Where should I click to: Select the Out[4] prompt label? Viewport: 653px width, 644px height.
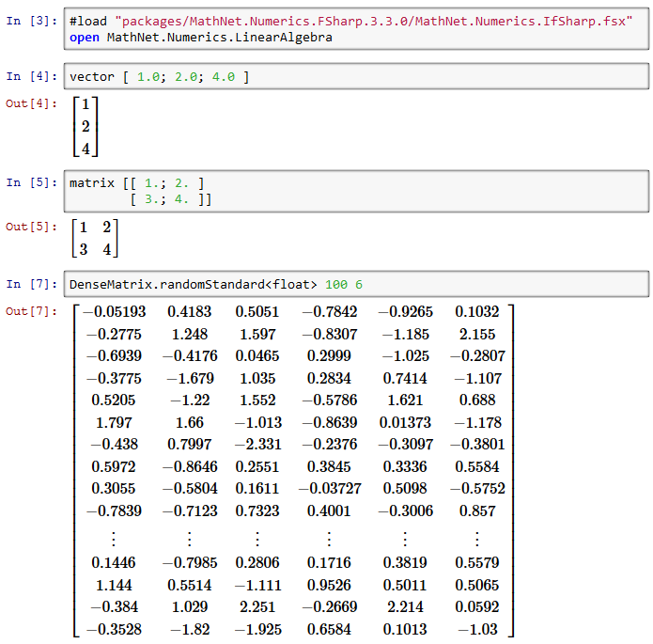pos(31,103)
